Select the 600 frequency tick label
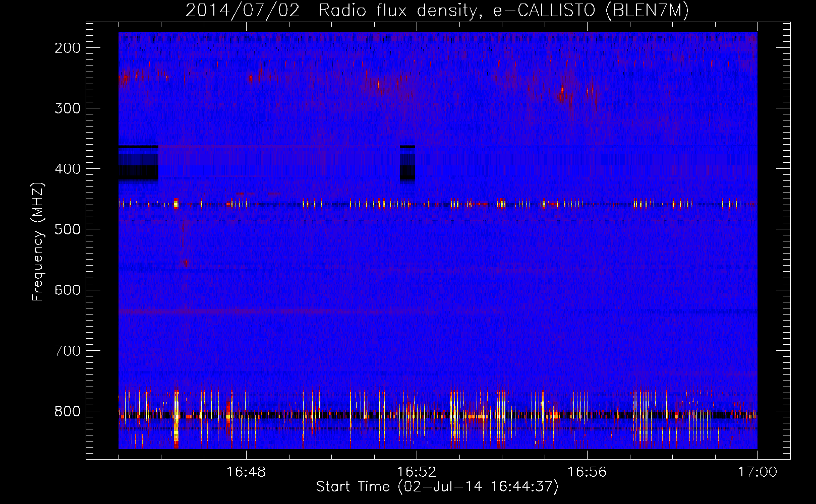Image resolution: width=816 pixels, height=504 pixels. point(68,290)
